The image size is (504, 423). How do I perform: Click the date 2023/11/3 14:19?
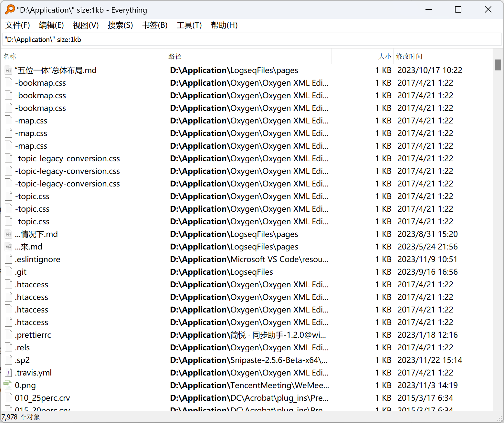(x=427, y=386)
